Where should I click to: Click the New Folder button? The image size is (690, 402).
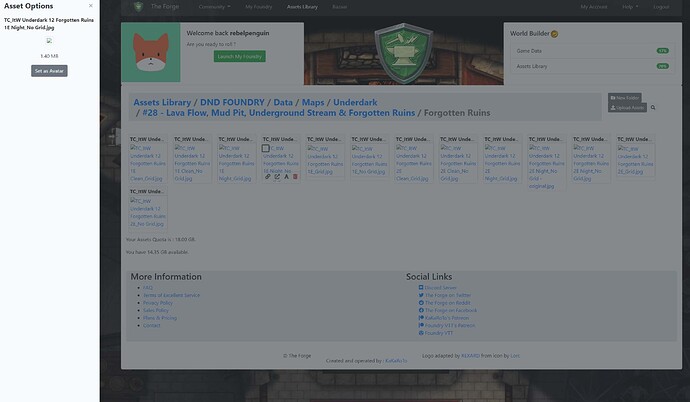(x=625, y=98)
